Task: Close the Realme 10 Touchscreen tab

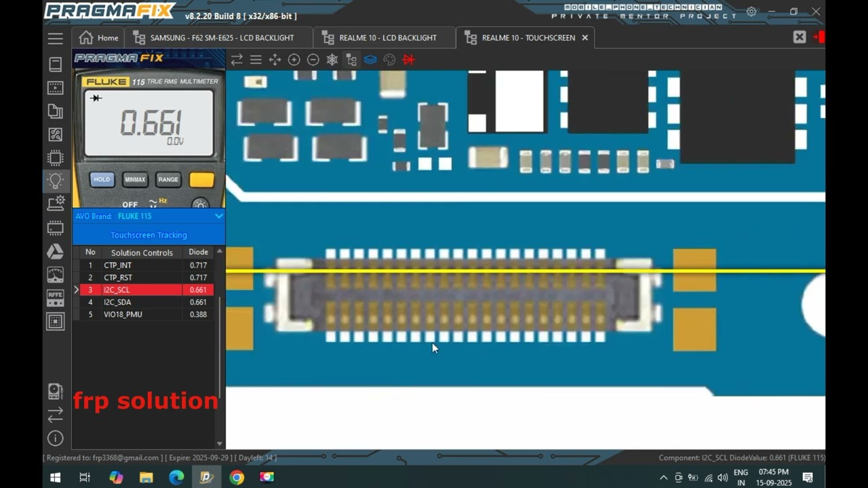Action: coord(585,38)
